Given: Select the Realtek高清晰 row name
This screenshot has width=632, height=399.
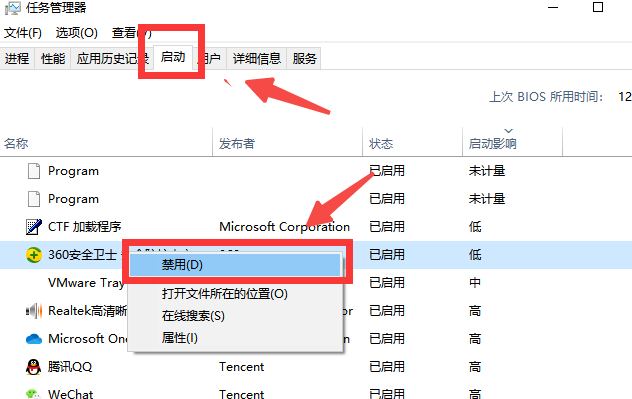Looking at the screenshot, I should pyautogui.click(x=87, y=311).
